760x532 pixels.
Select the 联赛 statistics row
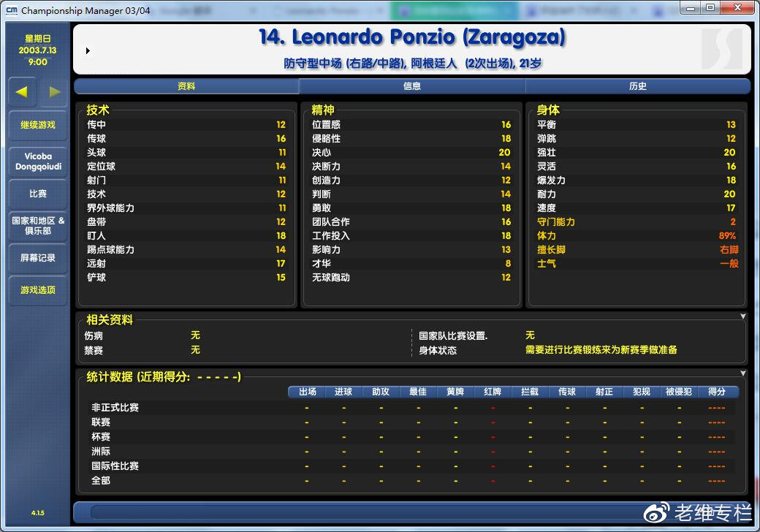click(x=412, y=422)
